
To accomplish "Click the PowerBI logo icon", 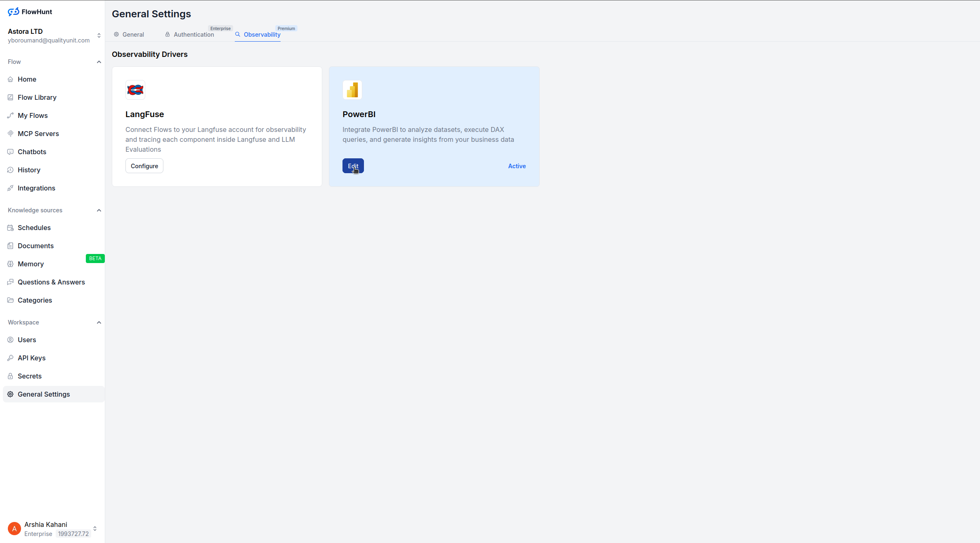I will tap(352, 90).
